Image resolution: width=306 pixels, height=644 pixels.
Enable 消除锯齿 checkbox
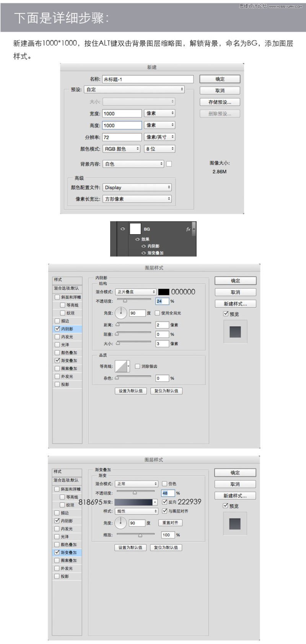pyautogui.click(x=138, y=366)
